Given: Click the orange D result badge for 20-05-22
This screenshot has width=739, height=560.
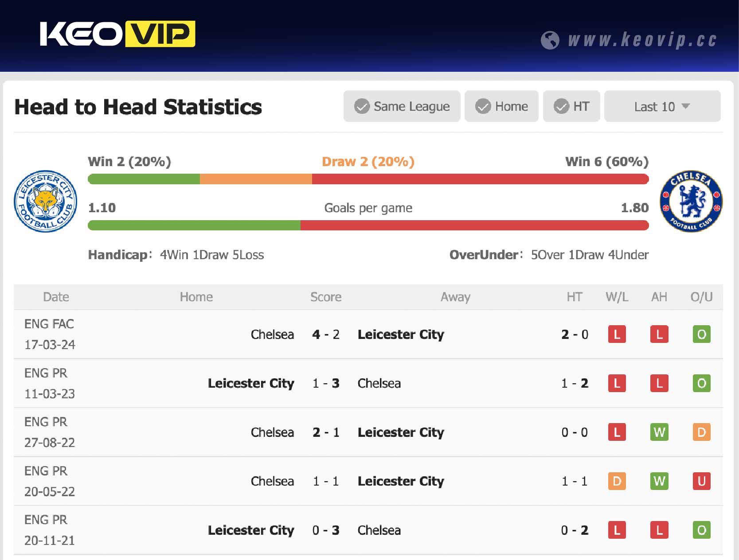Looking at the screenshot, I should point(617,481).
